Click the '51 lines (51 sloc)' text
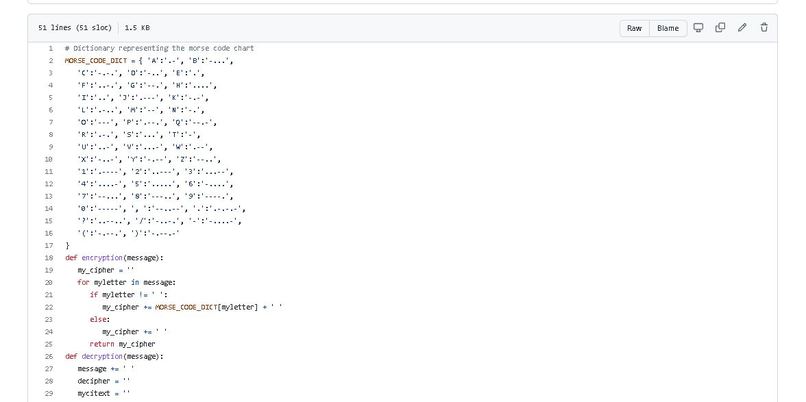 pyautogui.click(x=75, y=28)
